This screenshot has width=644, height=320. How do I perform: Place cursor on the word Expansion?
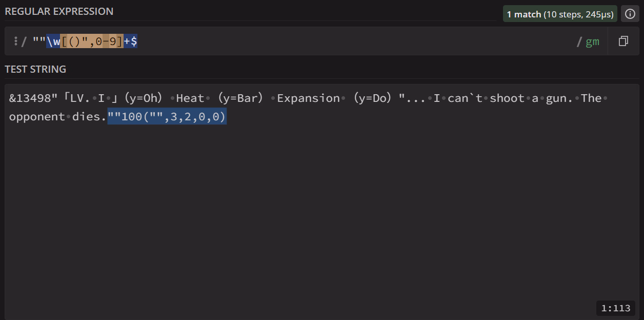pyautogui.click(x=309, y=98)
